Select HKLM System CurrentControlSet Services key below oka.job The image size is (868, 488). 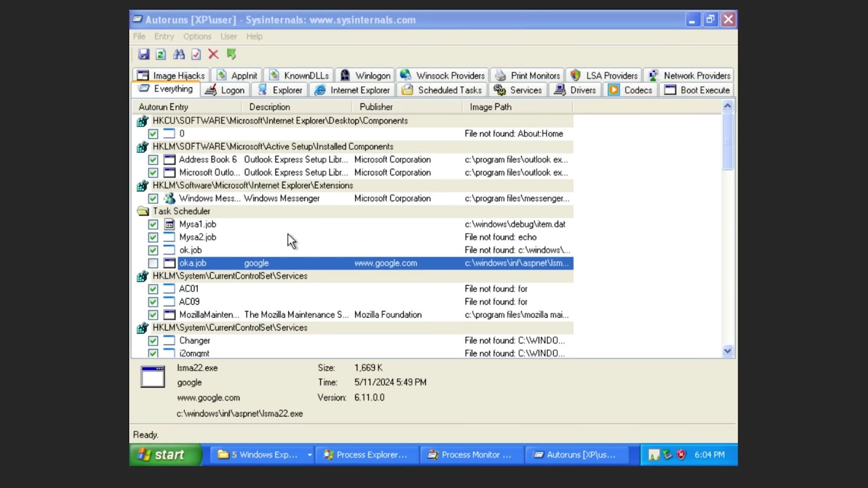pos(230,276)
